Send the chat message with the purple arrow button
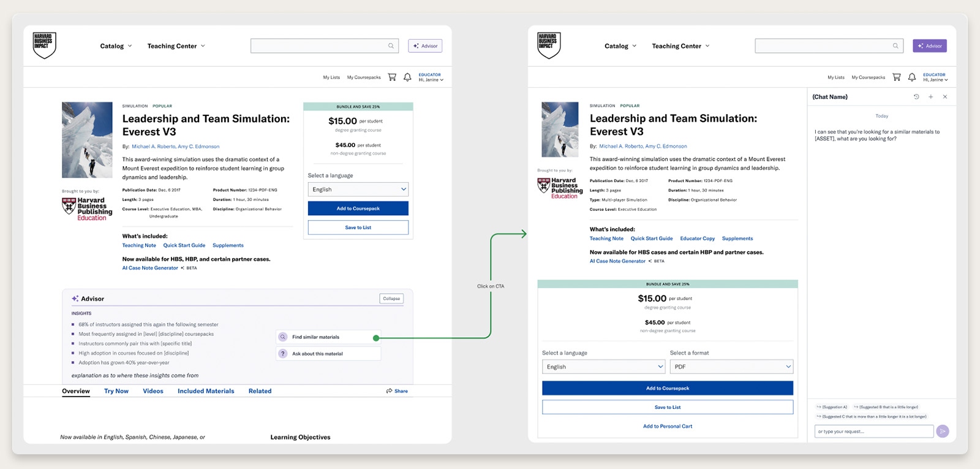Image resolution: width=980 pixels, height=469 pixels. click(943, 432)
